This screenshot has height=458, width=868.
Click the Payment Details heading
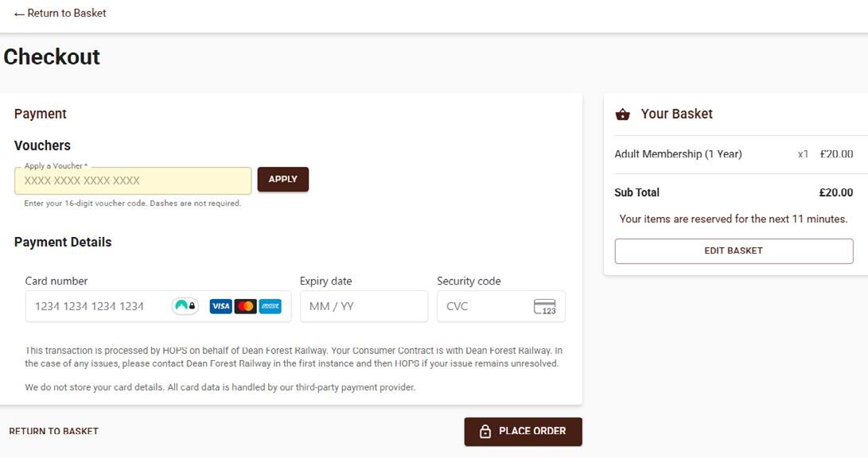pos(63,243)
